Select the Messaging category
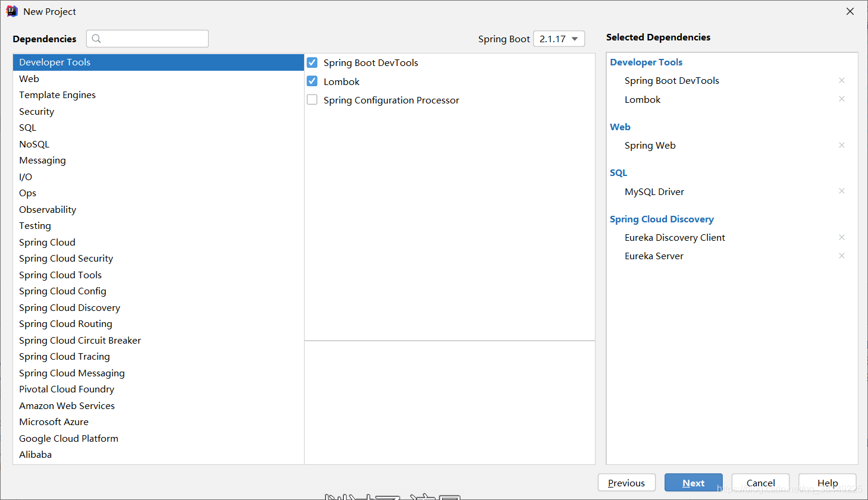The width and height of the screenshot is (868, 500). coord(158,161)
